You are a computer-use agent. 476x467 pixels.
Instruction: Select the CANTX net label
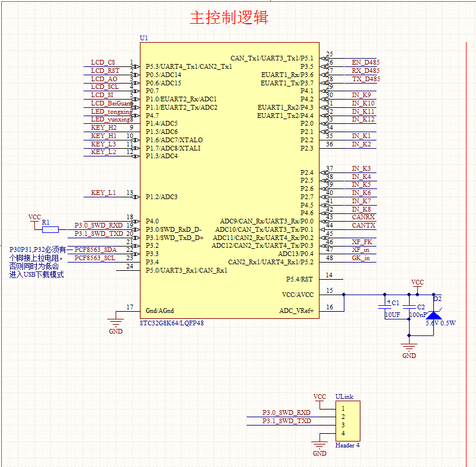click(363, 225)
